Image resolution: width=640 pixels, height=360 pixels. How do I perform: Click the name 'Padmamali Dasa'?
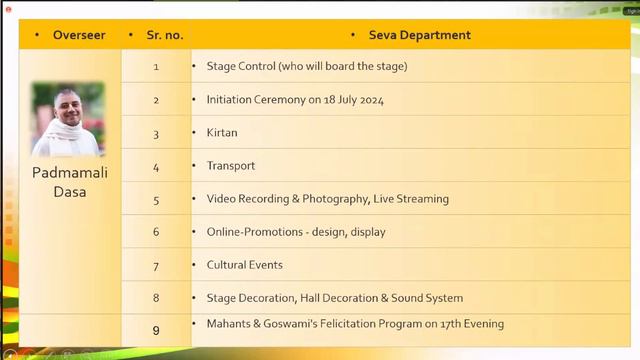point(70,182)
